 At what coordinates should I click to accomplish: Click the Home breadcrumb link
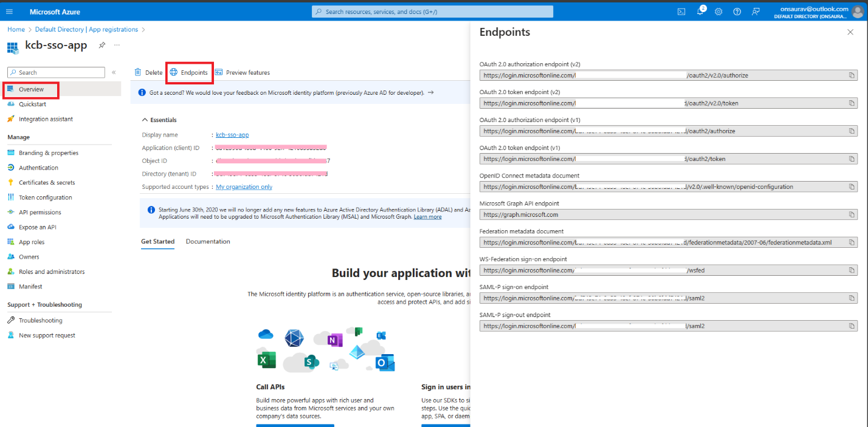[x=16, y=29]
